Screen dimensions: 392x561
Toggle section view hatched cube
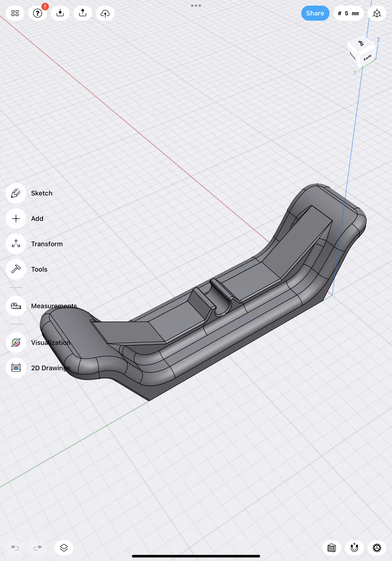332,548
